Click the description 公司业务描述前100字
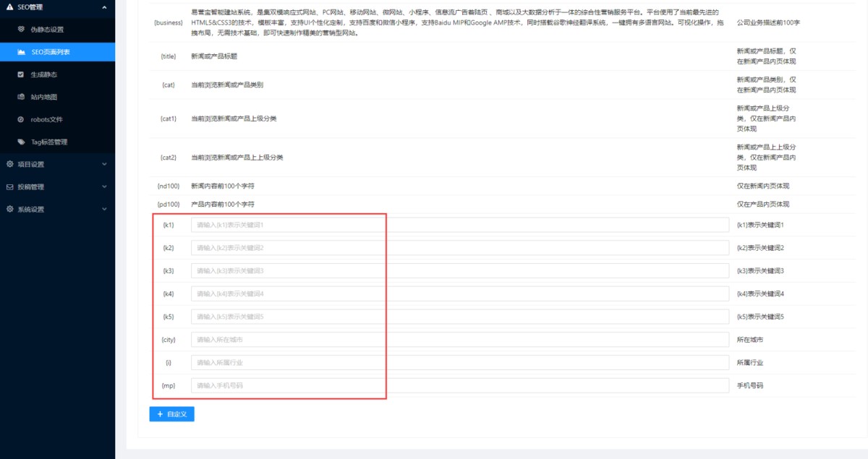The width and height of the screenshot is (868, 459). pyautogui.click(x=768, y=22)
